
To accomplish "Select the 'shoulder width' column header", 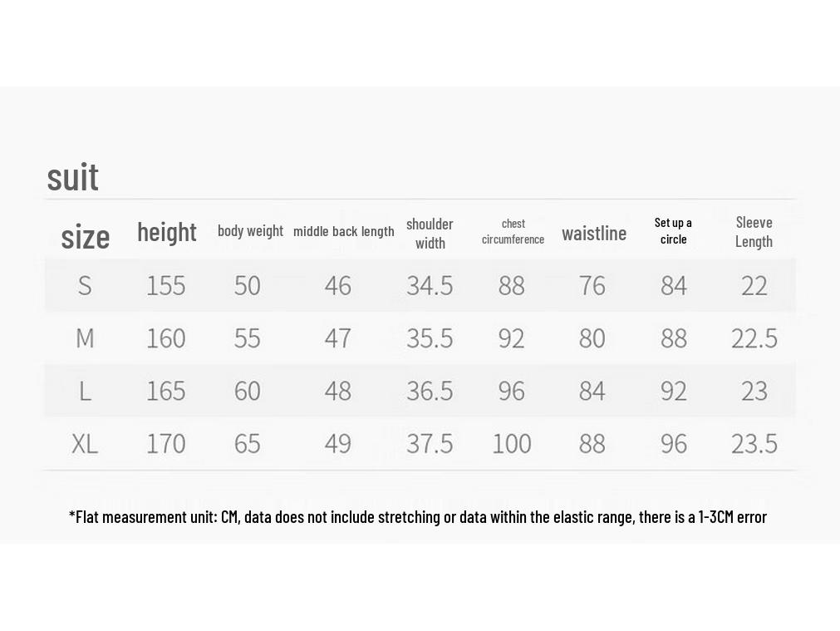I will (430, 234).
